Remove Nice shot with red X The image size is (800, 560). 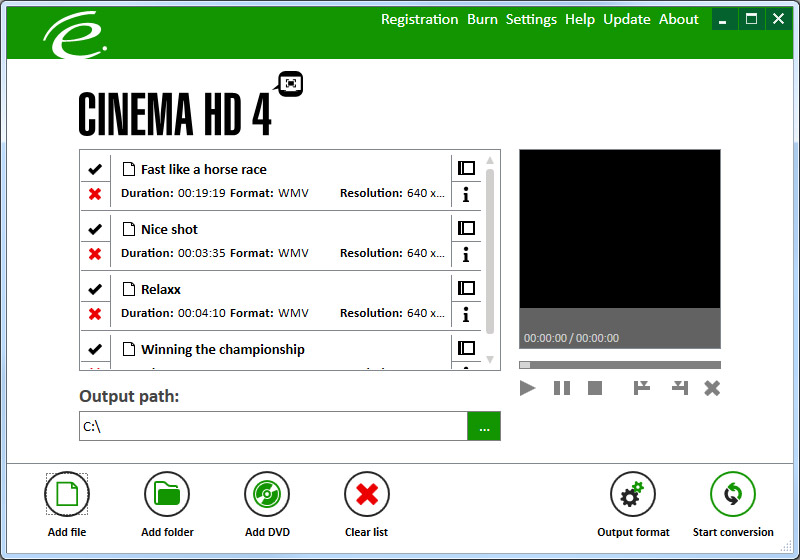click(95, 254)
